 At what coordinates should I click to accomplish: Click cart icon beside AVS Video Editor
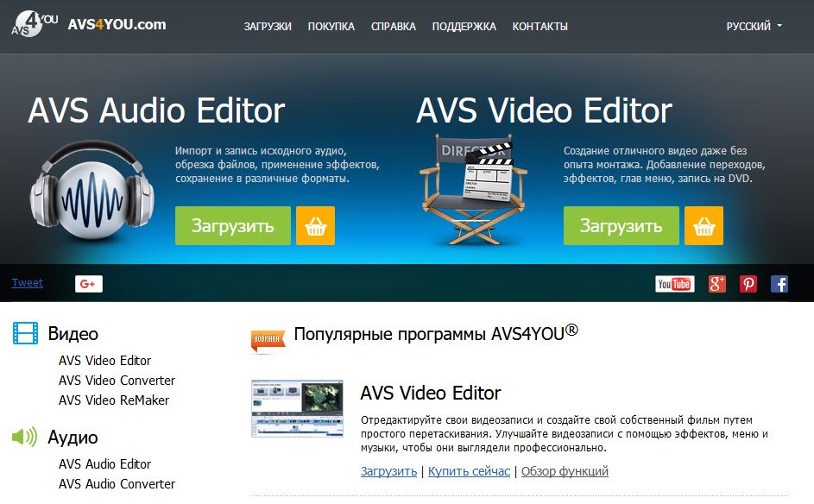704,226
